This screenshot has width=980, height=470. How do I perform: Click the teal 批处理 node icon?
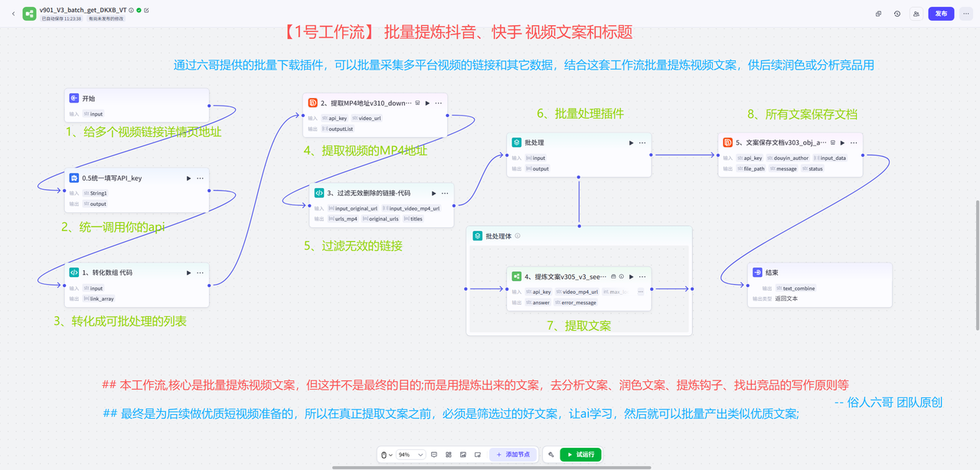click(517, 142)
